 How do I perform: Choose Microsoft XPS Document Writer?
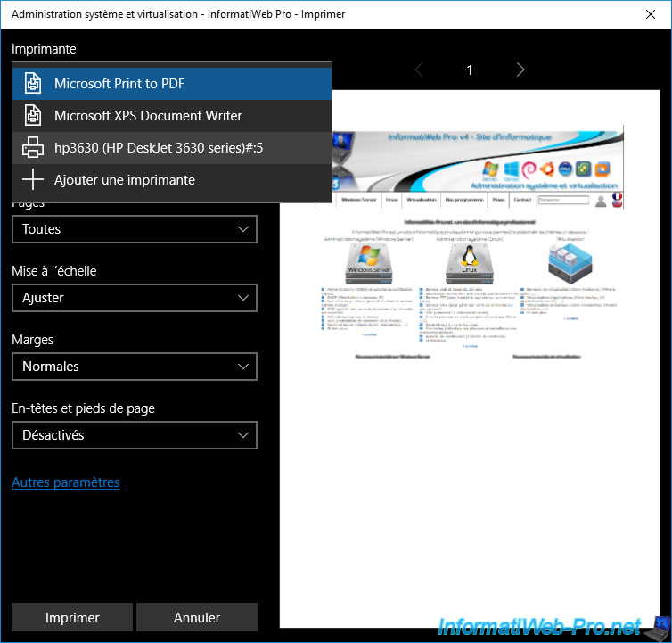172,115
